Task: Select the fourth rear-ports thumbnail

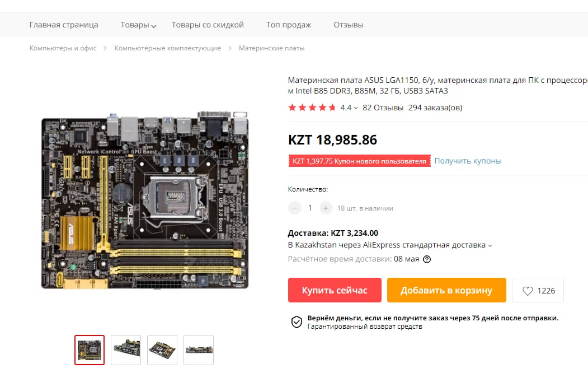Action: click(199, 350)
